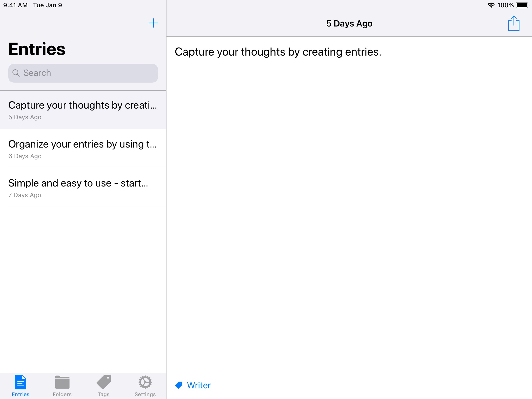532x399 pixels.
Task: Open the Settings gear tab
Action: (x=145, y=382)
